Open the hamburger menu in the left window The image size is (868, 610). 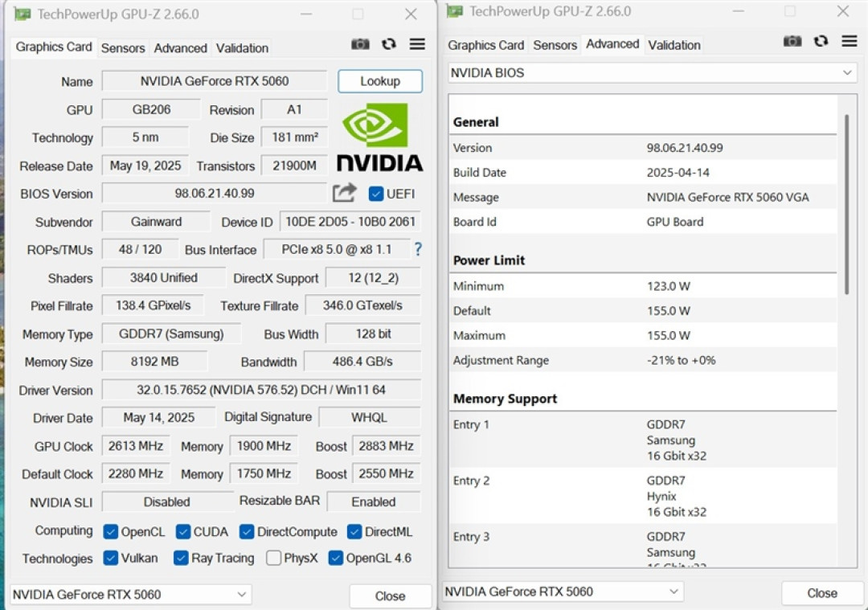tap(417, 44)
